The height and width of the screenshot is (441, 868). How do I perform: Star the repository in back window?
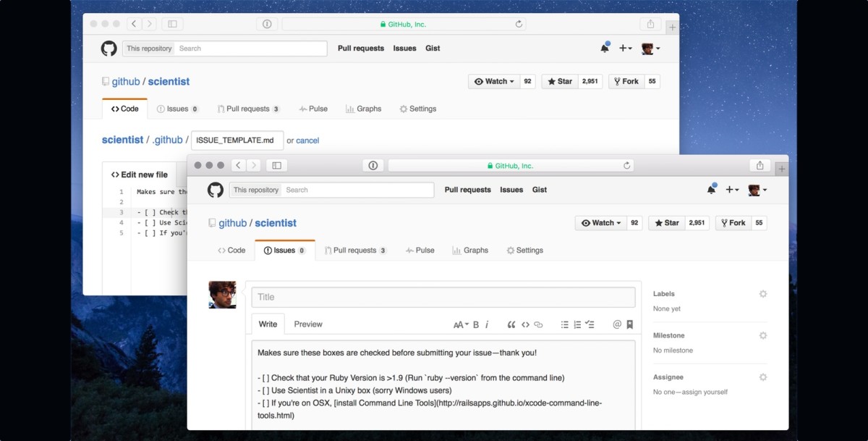click(560, 82)
